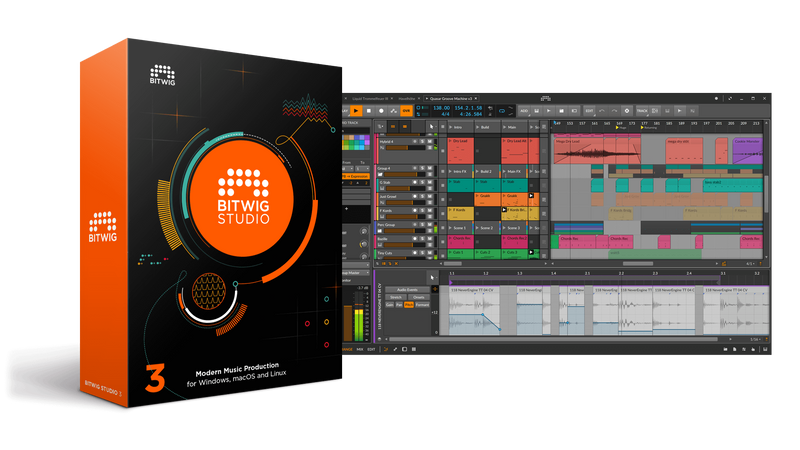
Task: Toggle the automation write icon in the transport
Action: click(x=393, y=111)
